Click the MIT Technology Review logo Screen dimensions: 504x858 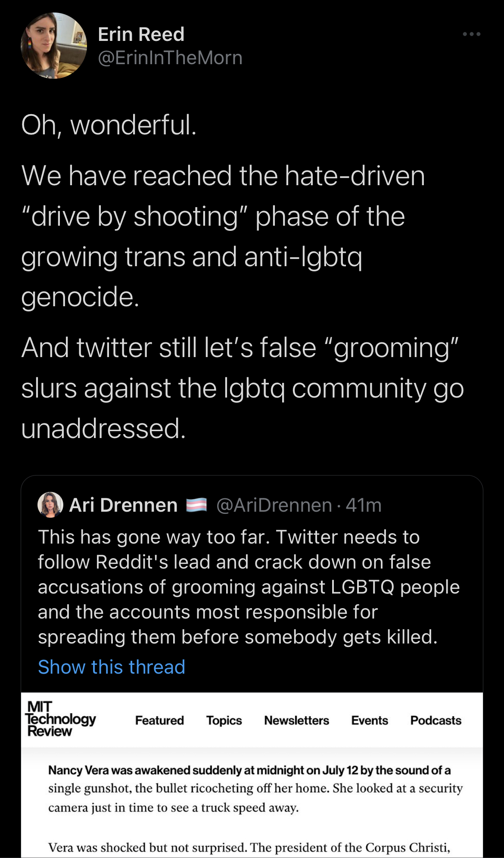coord(60,719)
